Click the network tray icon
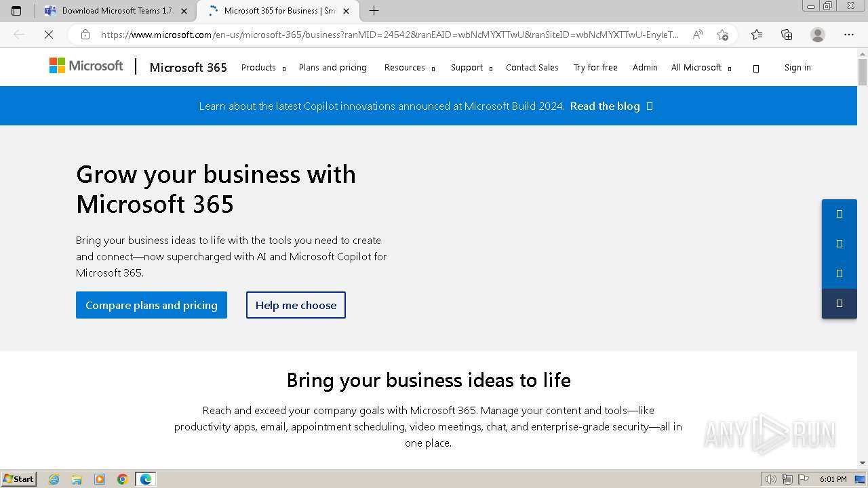The width and height of the screenshot is (868, 488). [787, 479]
